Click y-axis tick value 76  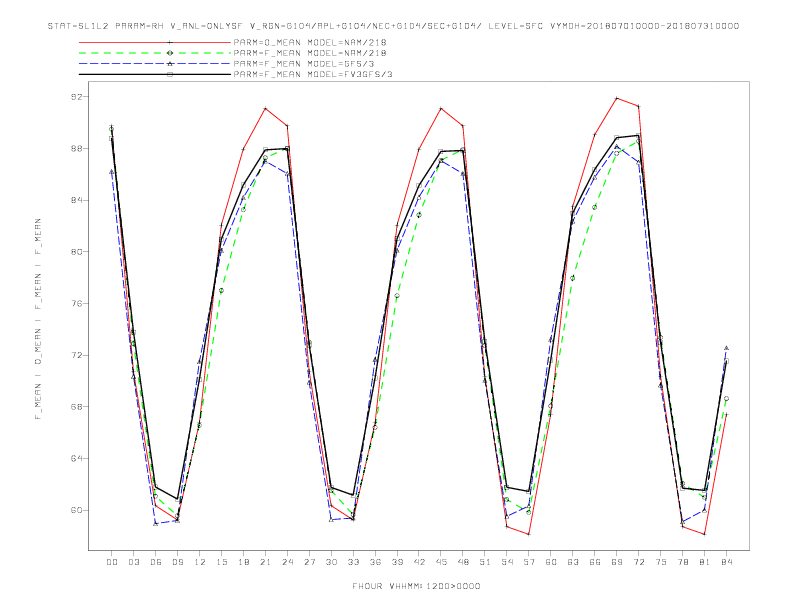point(77,303)
